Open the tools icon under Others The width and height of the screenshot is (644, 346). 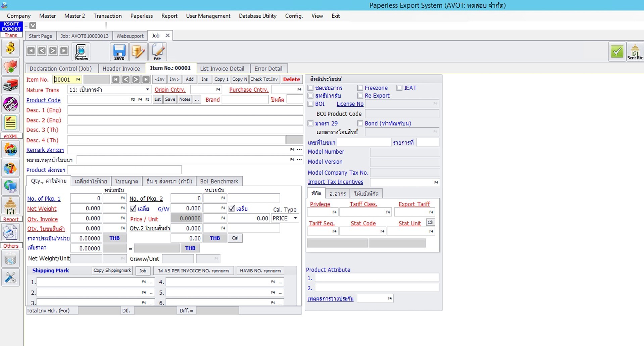[x=10, y=278]
